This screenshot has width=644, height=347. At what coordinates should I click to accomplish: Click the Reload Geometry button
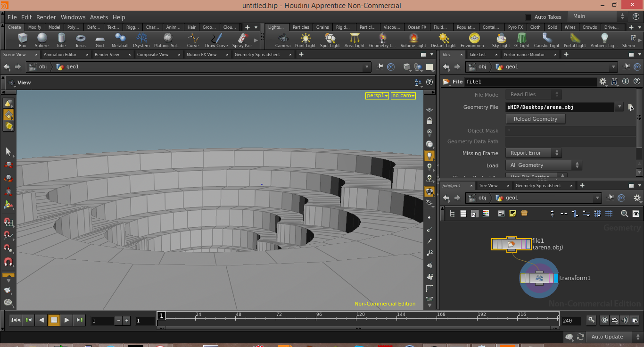(535, 119)
